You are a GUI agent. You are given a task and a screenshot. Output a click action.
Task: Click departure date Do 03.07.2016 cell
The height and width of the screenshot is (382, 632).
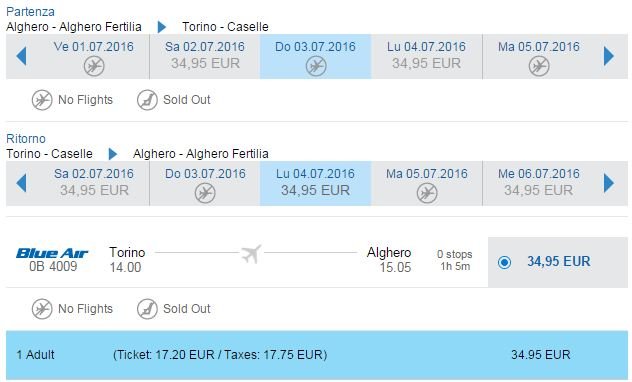(x=316, y=56)
